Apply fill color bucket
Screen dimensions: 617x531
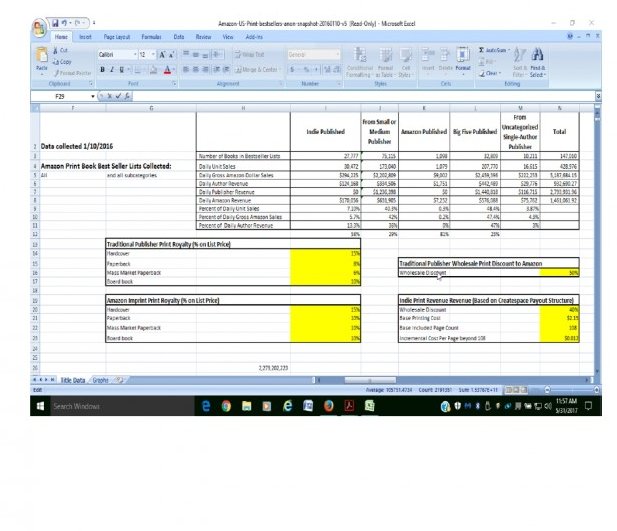(x=153, y=70)
